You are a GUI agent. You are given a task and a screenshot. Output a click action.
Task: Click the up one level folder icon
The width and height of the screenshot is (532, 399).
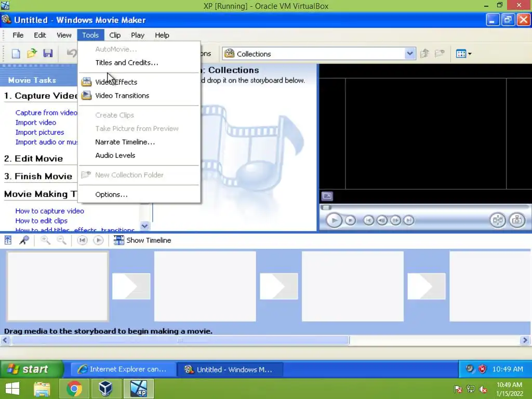point(424,54)
